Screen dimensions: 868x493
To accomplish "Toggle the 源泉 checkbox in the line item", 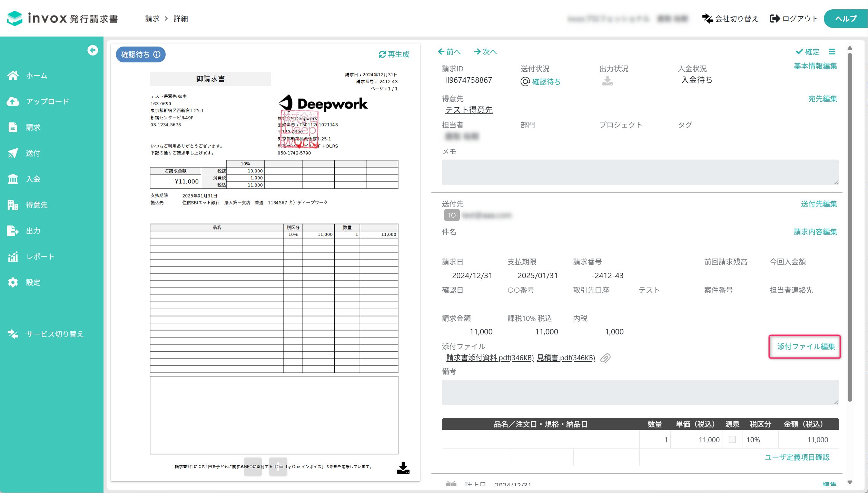I will click(x=732, y=440).
